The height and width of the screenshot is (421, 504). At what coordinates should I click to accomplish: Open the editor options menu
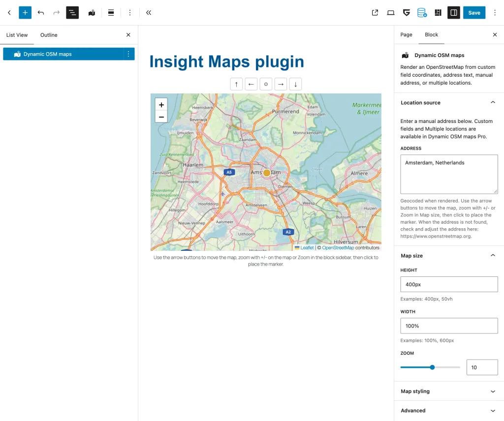click(495, 12)
